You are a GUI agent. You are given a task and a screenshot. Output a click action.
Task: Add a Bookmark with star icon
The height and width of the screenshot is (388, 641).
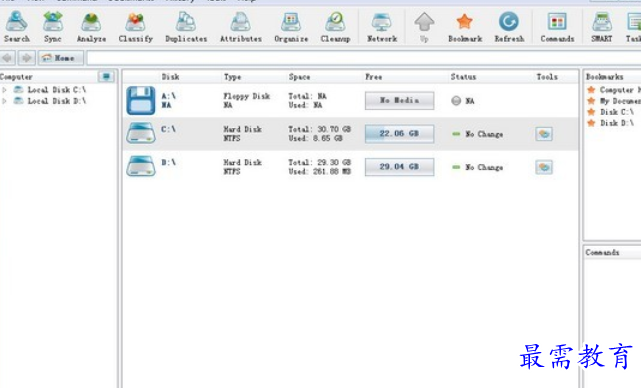[465, 27]
